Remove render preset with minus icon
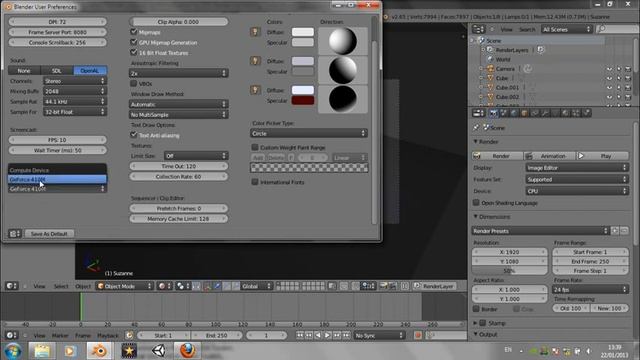Viewport: 640px width, 360px height. (x=624, y=231)
